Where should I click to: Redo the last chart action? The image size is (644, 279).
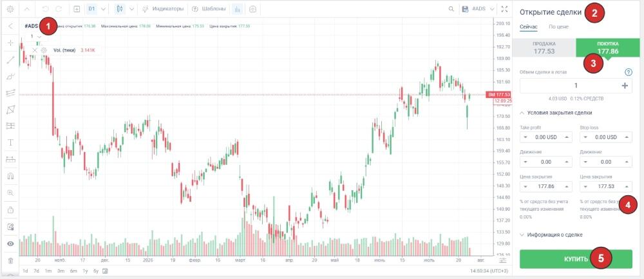coord(59,8)
